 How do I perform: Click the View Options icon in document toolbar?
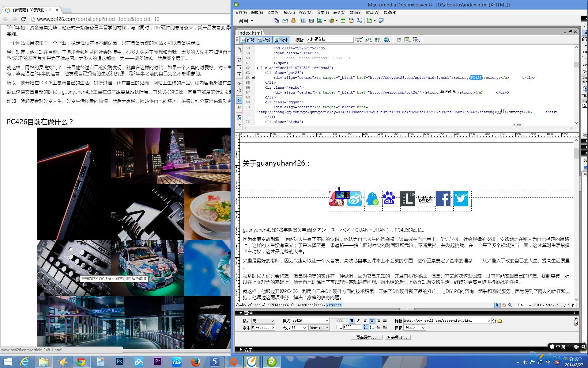click(407, 40)
